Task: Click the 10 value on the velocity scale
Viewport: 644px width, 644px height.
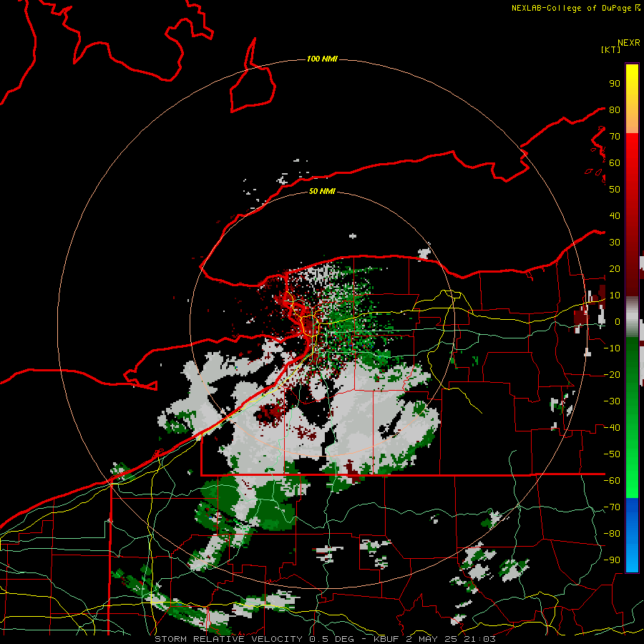Action: click(x=615, y=296)
